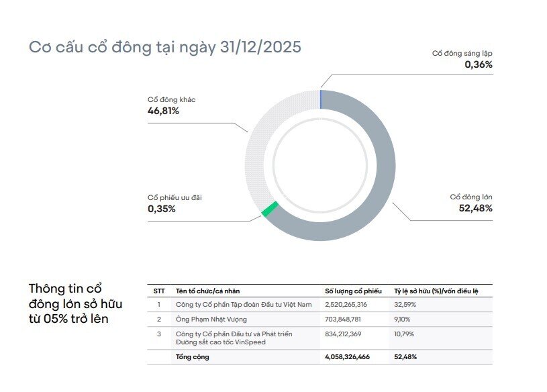Screen dimensions: 547x392
Task: Select the VinSpeed company row
Action: coord(320,338)
